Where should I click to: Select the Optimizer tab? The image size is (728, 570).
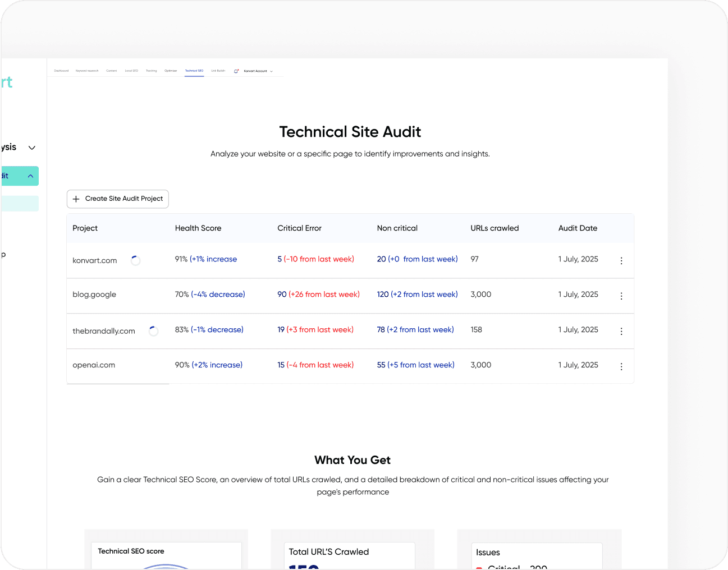(x=171, y=71)
